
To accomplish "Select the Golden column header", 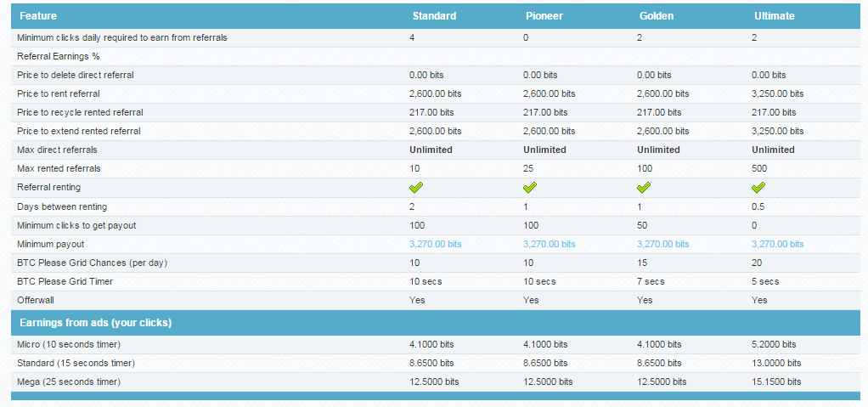I will (657, 16).
